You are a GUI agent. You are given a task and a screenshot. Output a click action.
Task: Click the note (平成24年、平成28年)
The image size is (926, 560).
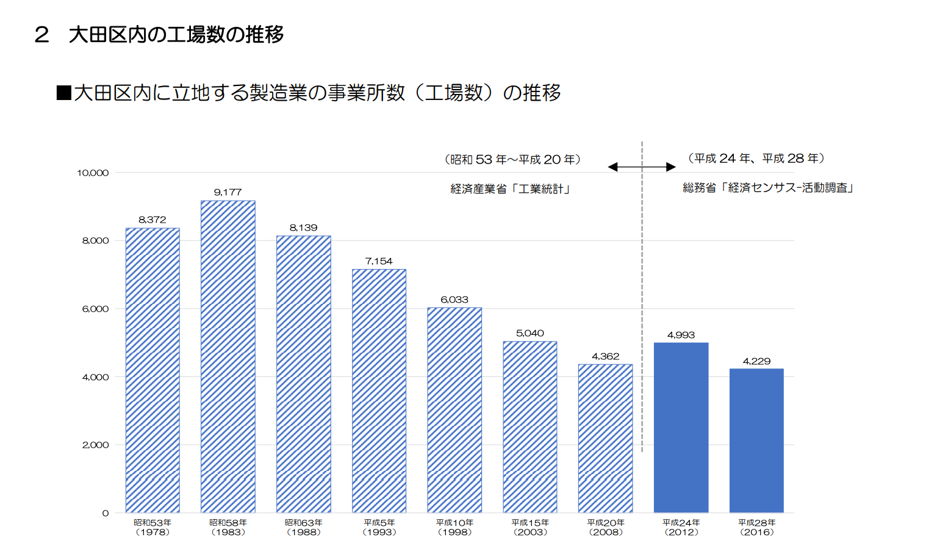[x=756, y=159]
